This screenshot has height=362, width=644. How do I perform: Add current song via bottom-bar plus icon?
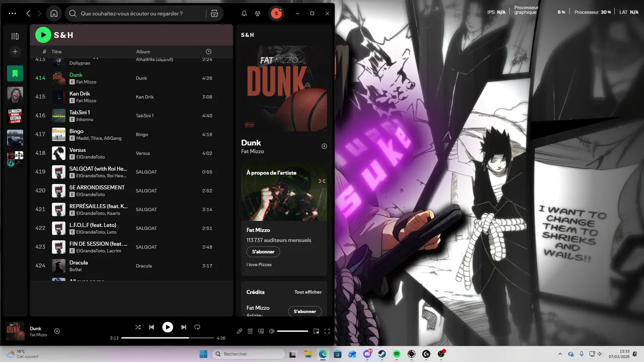[x=57, y=331]
